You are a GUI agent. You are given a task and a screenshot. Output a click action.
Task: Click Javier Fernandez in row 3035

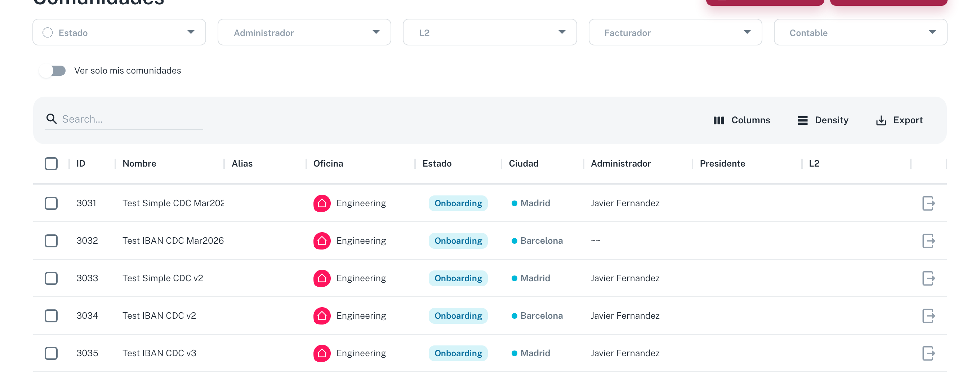coord(625,353)
